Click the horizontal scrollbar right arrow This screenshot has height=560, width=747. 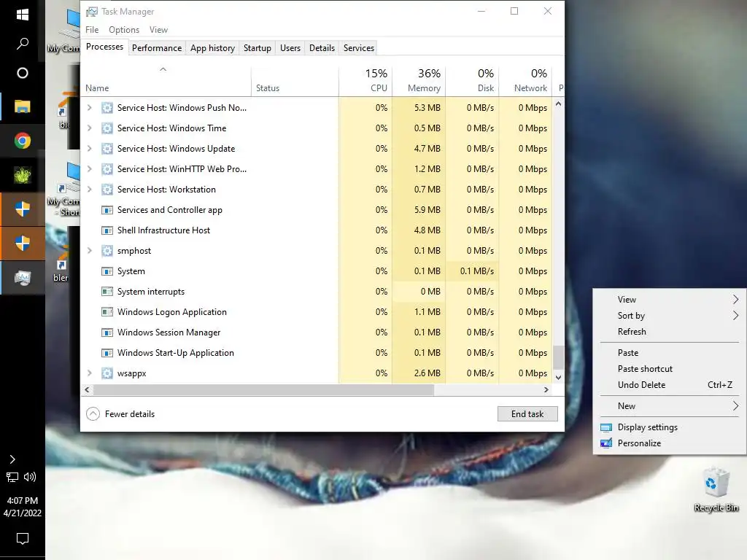tap(546, 389)
